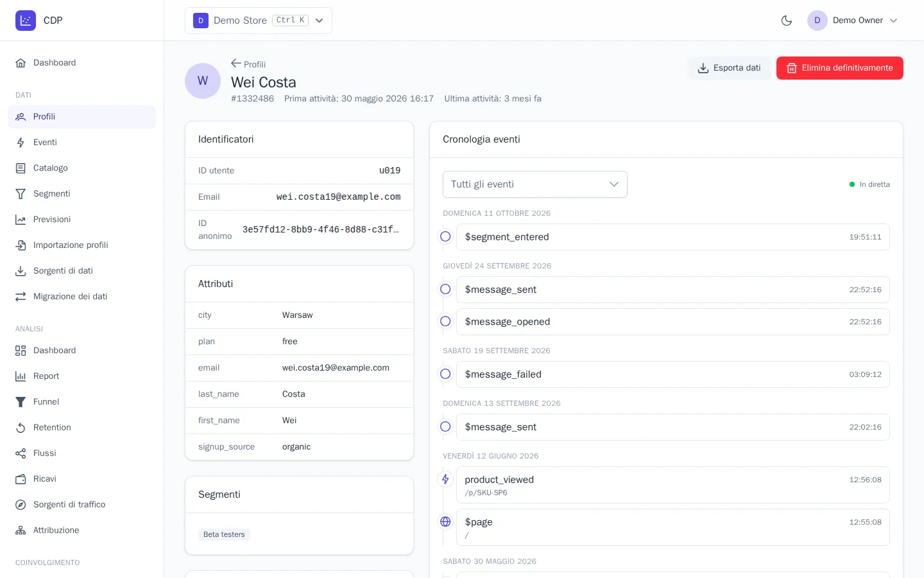The width and height of the screenshot is (924, 578).
Task: Open Eventi lightning icon in sidebar
Action: (x=21, y=143)
